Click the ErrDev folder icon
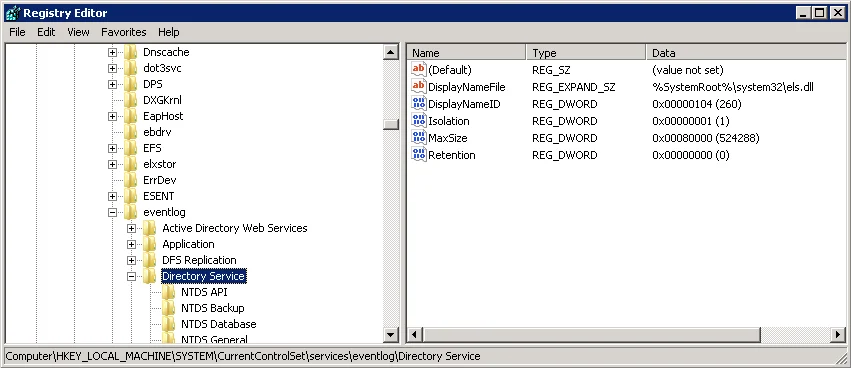 [x=130, y=180]
